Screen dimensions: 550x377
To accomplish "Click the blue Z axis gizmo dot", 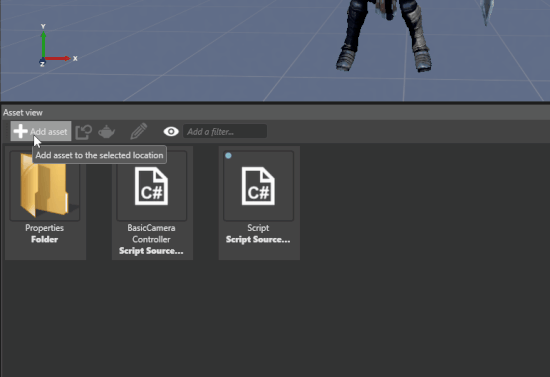I will (42, 63).
